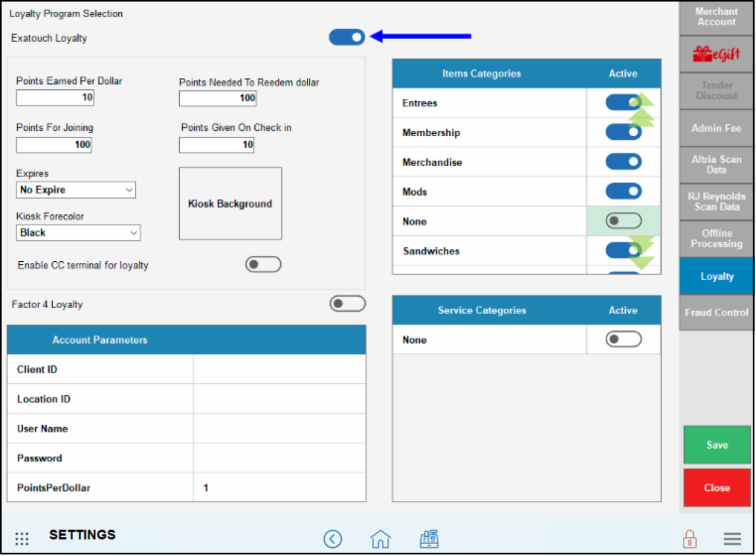Enable CC terminal for loyalty toggle

[263, 264]
